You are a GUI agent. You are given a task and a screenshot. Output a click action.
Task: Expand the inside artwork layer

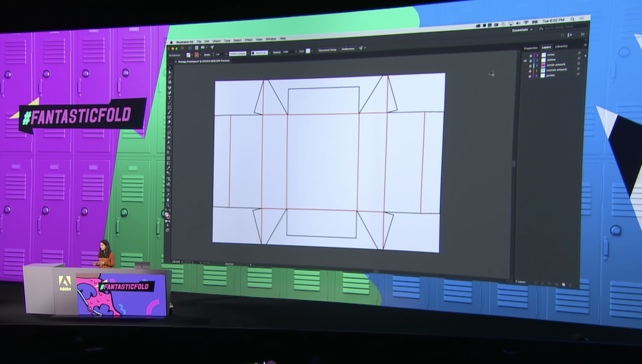coord(537,66)
